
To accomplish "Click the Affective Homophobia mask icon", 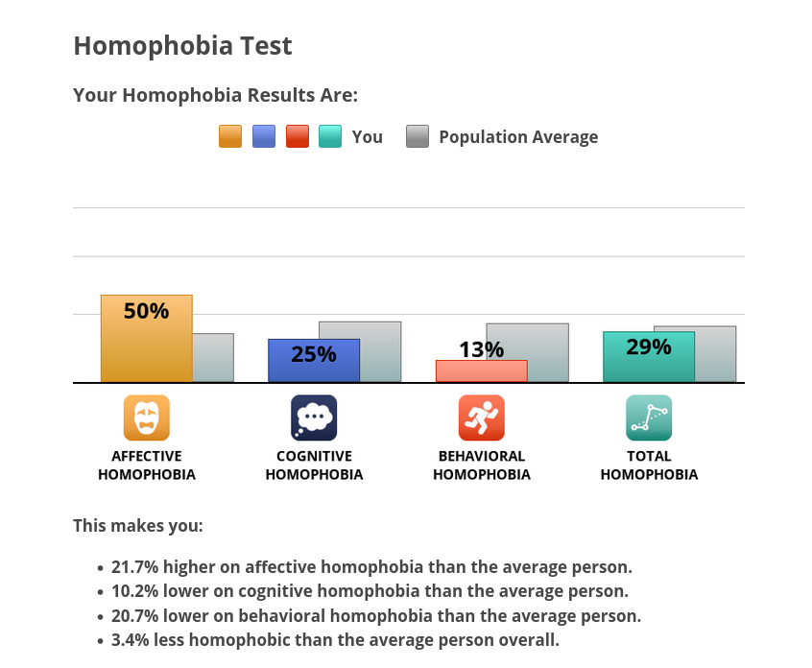I will [x=147, y=417].
